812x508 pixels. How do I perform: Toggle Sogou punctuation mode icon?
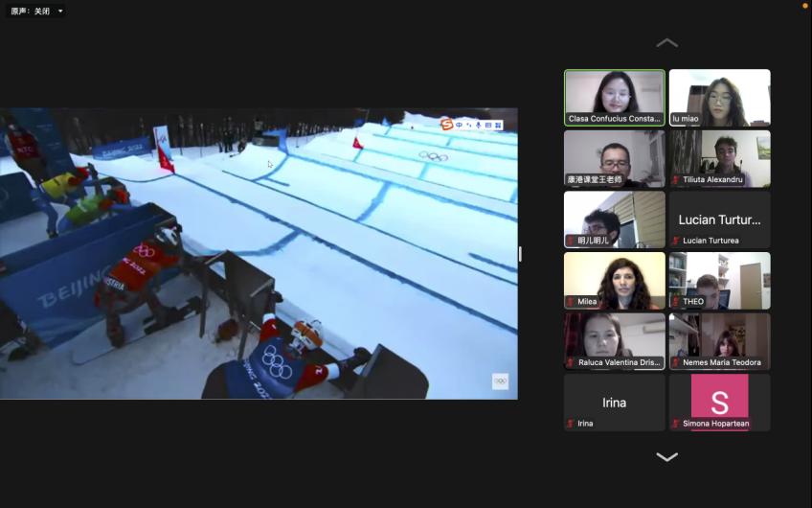[x=468, y=125]
